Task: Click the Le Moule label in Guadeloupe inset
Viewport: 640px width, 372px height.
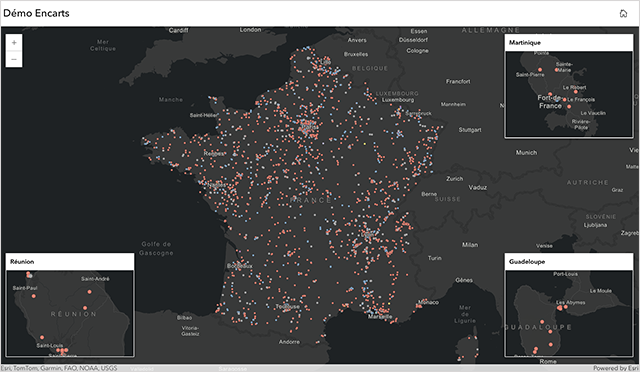Action: 601,291
